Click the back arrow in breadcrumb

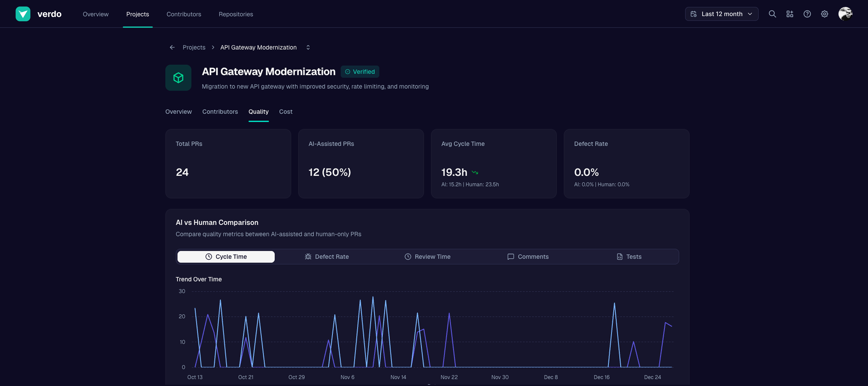pyautogui.click(x=172, y=47)
